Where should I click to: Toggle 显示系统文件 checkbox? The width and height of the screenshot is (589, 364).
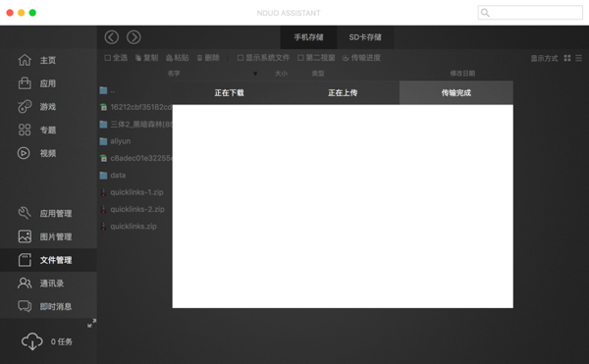pyautogui.click(x=241, y=58)
